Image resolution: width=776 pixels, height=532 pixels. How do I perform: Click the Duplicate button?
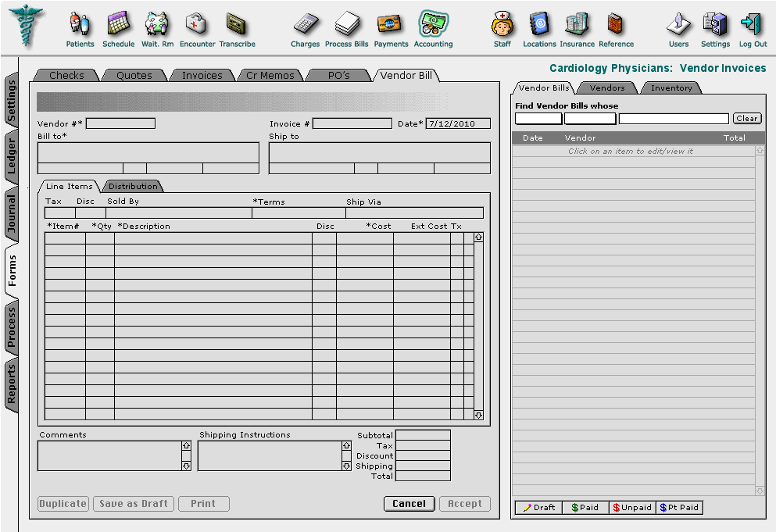[63, 504]
